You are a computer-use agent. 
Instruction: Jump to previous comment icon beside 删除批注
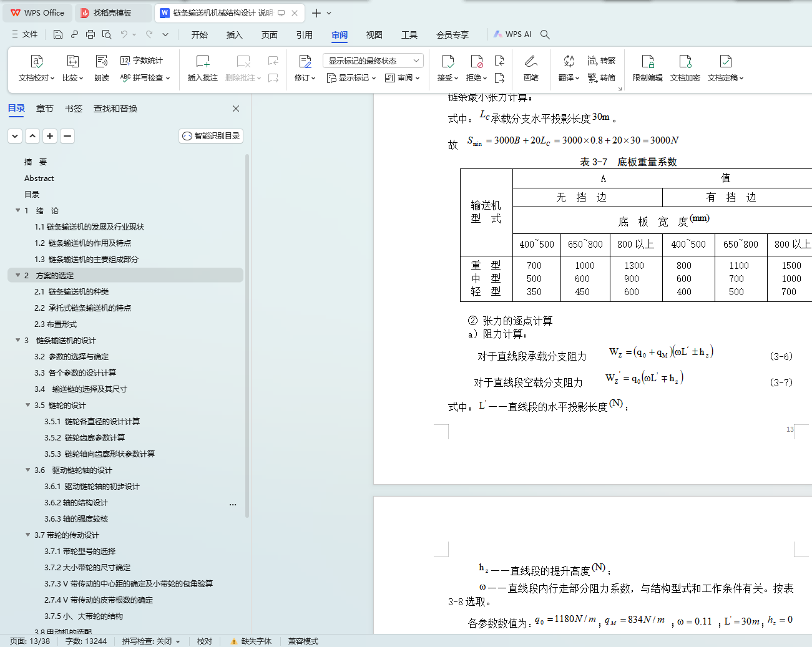(x=273, y=61)
